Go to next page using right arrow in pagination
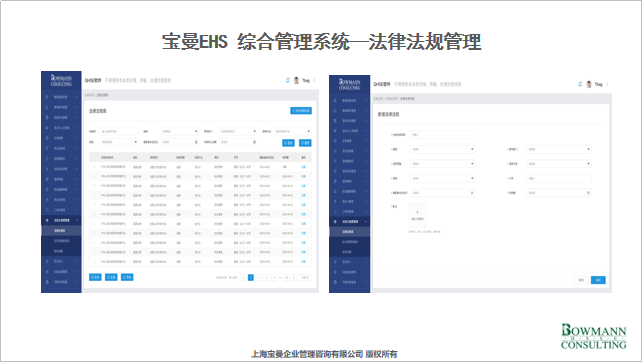The image size is (643, 363). point(294,278)
